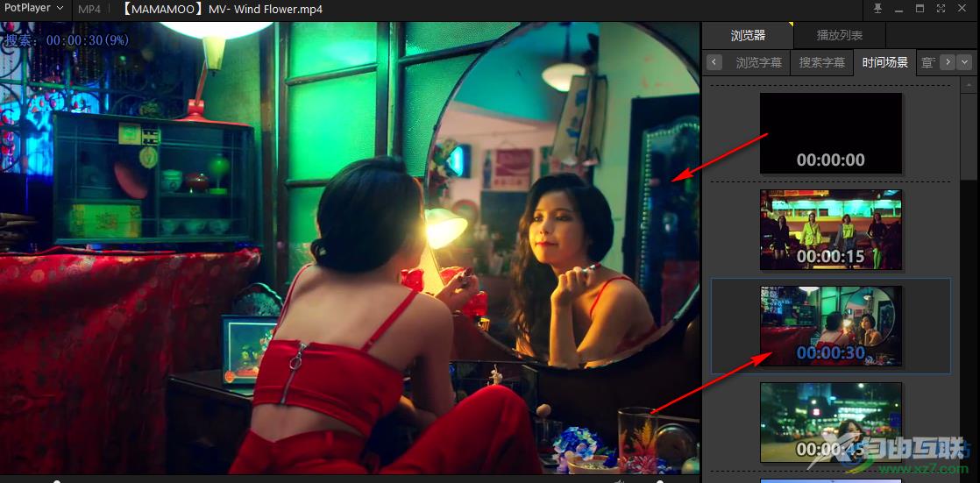Jump to the 00:00:00 scene thumbnail
This screenshot has width=980, height=483.
(x=831, y=133)
